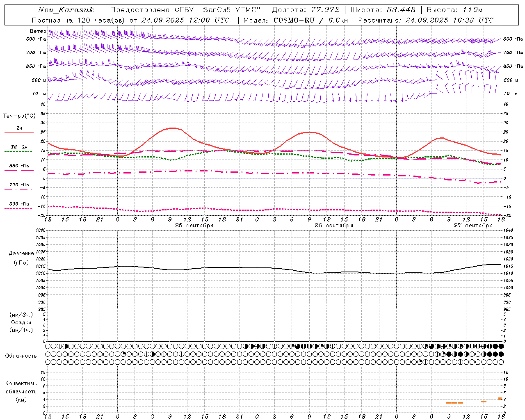Screen dimensions: 525x420
Task: Click the '500 гПа' temperature legend entry
Action: point(19,204)
